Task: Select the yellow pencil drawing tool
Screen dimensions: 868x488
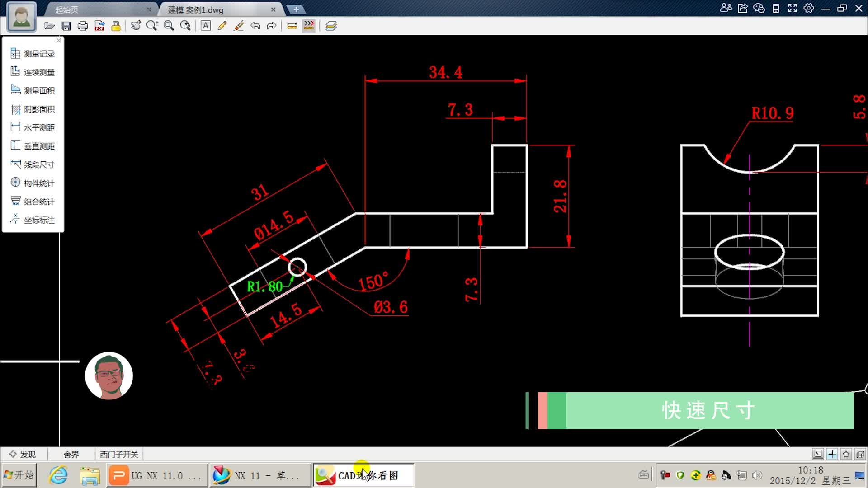Action: coord(222,26)
